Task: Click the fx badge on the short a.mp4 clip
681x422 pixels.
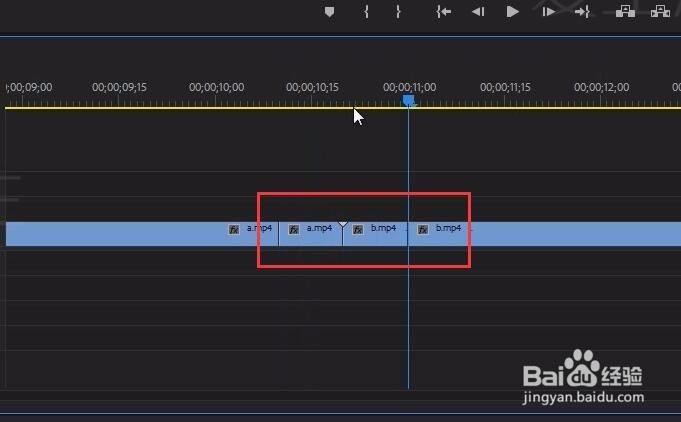Action: point(294,229)
